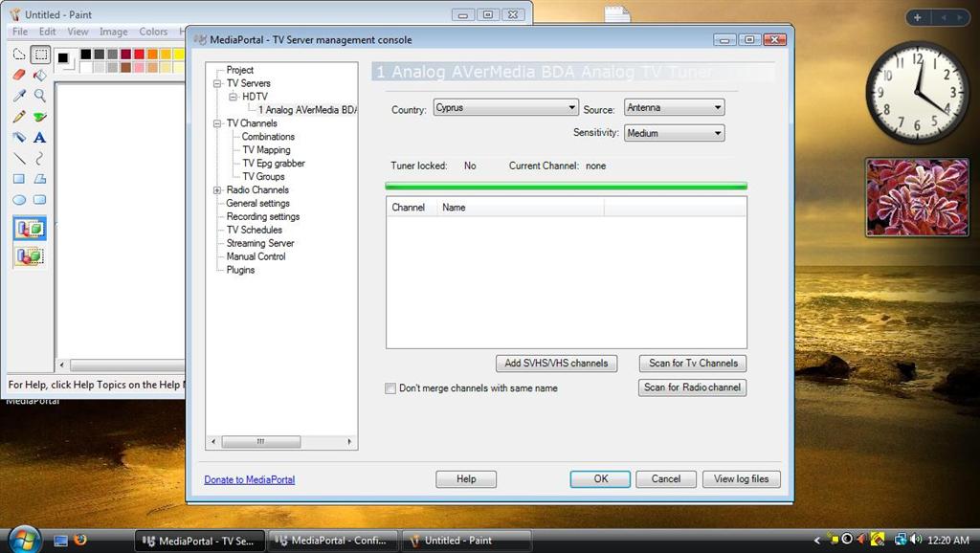Open the volume speaker tray icon
The image size is (980, 553).
click(x=916, y=540)
